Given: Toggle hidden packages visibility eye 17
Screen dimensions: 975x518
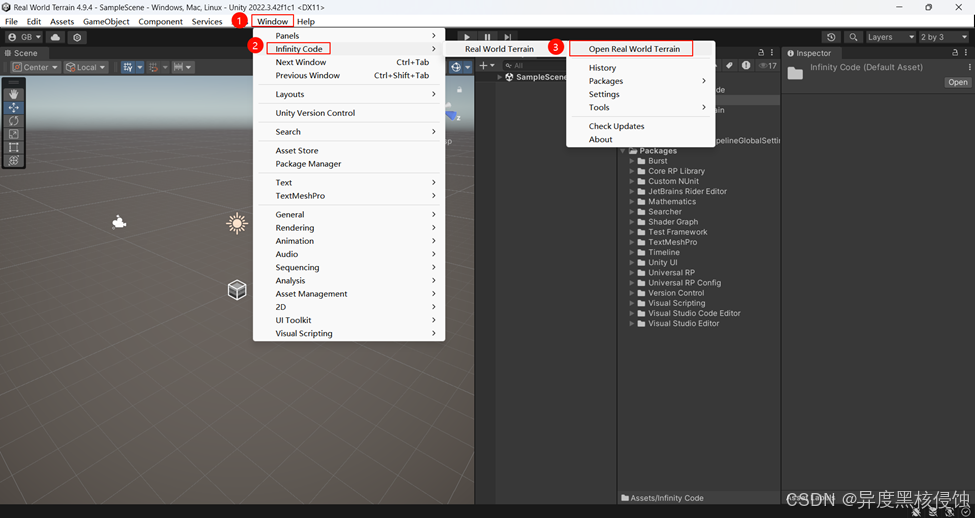Looking at the screenshot, I should (x=768, y=65).
